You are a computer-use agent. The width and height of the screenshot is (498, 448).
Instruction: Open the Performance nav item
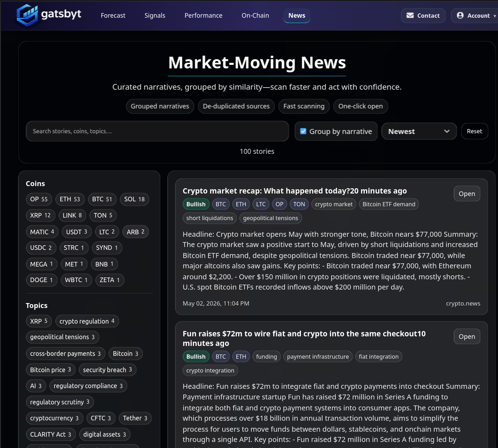click(x=203, y=16)
